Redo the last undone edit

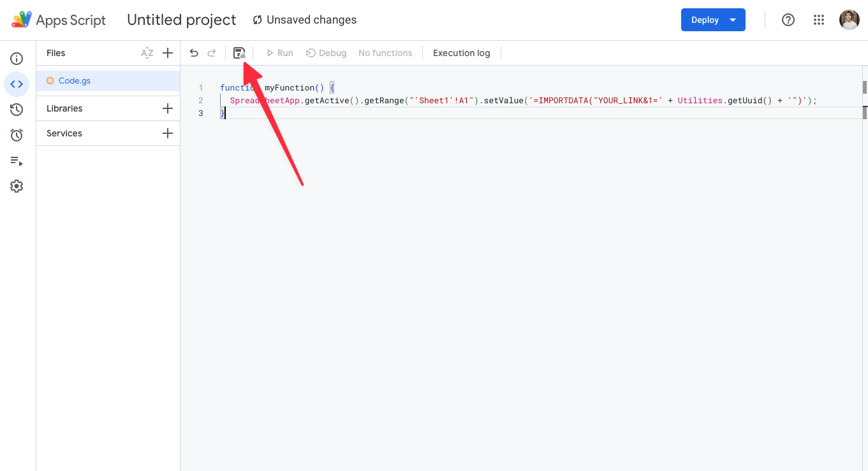212,53
